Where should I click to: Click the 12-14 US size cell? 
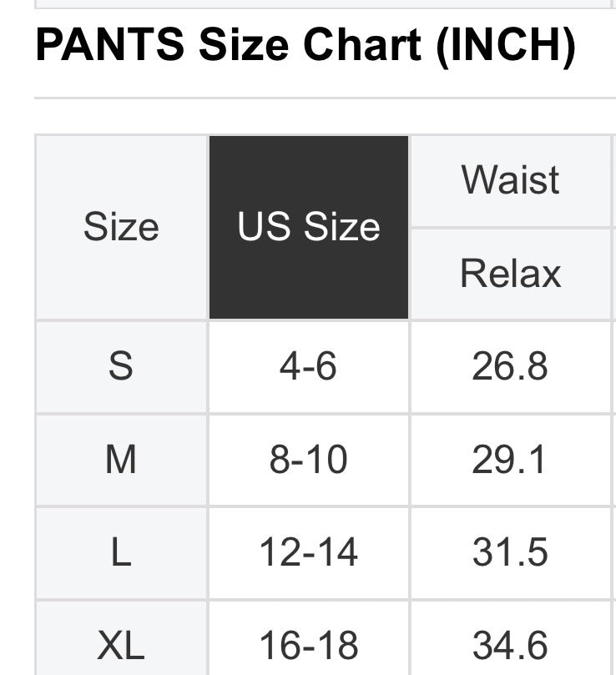click(308, 552)
